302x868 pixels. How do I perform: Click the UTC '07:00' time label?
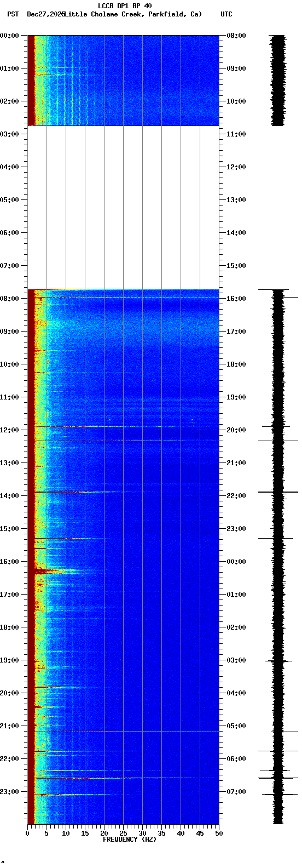[236, 792]
